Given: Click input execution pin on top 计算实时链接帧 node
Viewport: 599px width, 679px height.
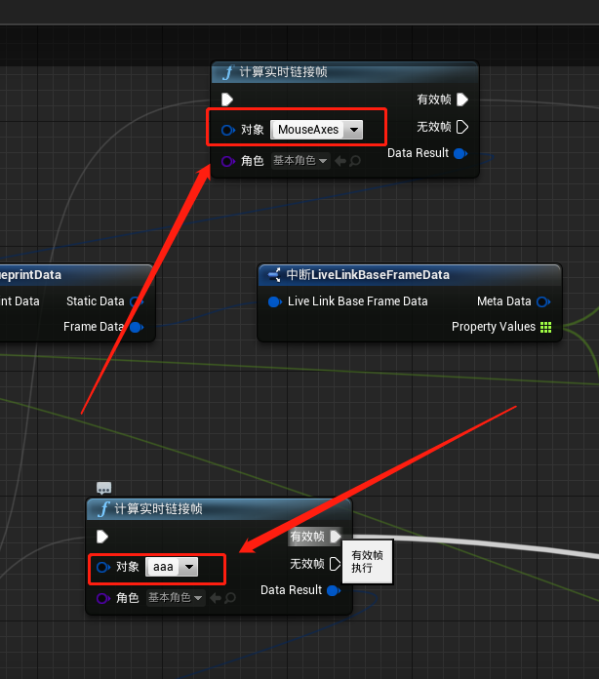Looking at the screenshot, I should (x=227, y=100).
